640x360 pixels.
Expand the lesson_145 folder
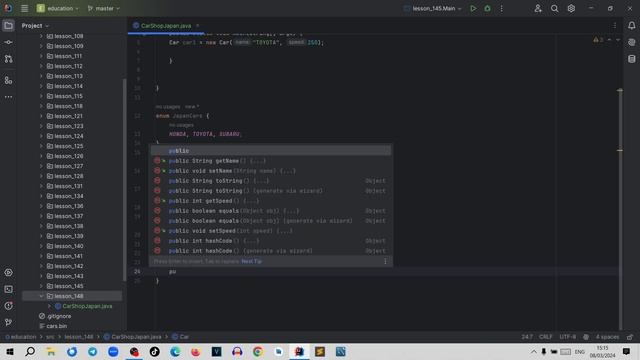(41, 286)
